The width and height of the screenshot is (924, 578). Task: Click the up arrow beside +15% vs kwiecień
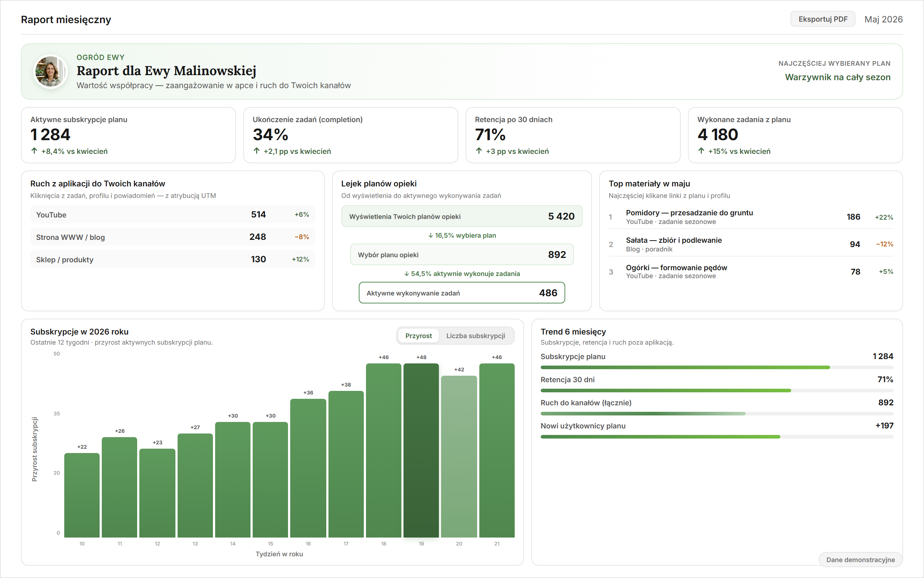pos(701,151)
